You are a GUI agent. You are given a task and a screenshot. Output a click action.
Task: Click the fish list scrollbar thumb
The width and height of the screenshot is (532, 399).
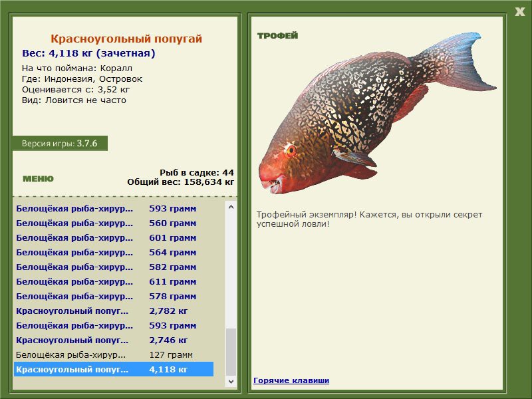(x=231, y=352)
